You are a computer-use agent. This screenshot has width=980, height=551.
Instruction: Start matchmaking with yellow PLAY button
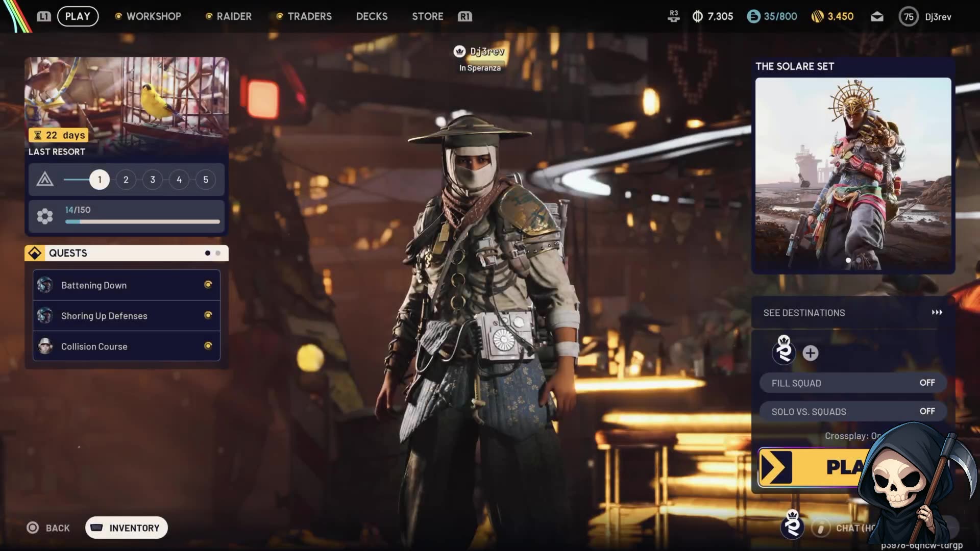[817, 467]
